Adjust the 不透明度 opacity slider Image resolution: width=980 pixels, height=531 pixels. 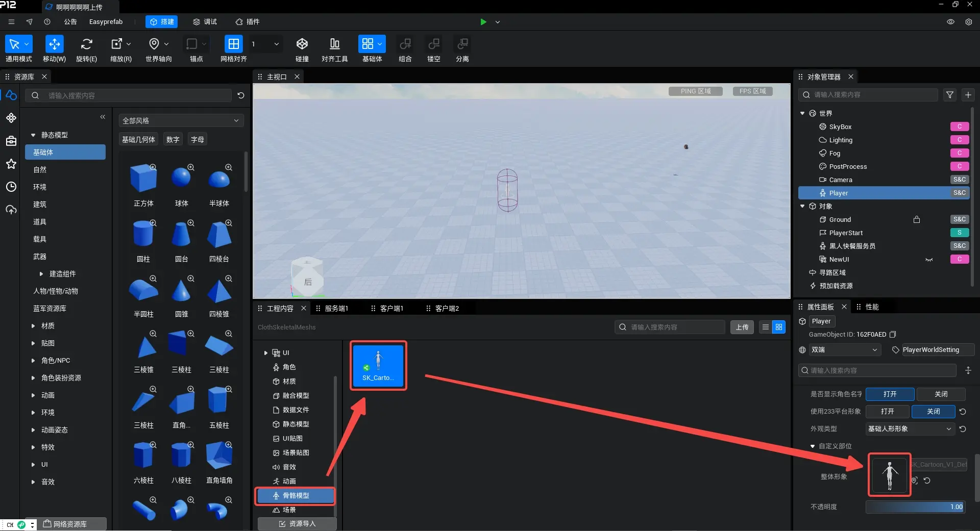click(x=915, y=507)
